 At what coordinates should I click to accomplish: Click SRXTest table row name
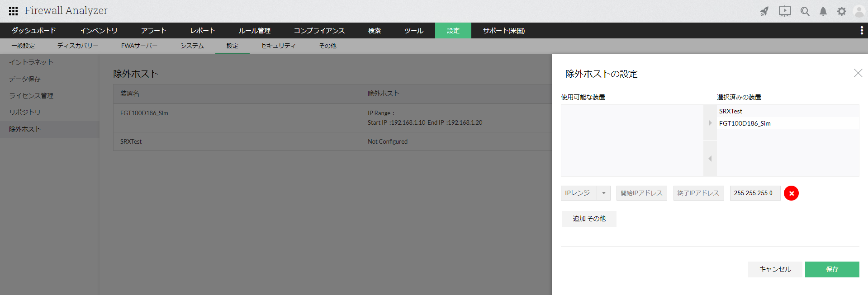(131, 141)
